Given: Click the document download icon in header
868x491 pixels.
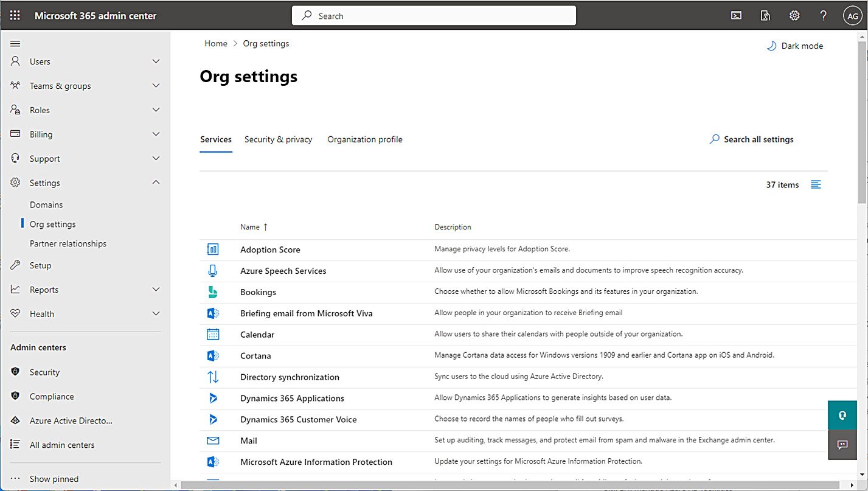Looking at the screenshot, I should tap(765, 16).
